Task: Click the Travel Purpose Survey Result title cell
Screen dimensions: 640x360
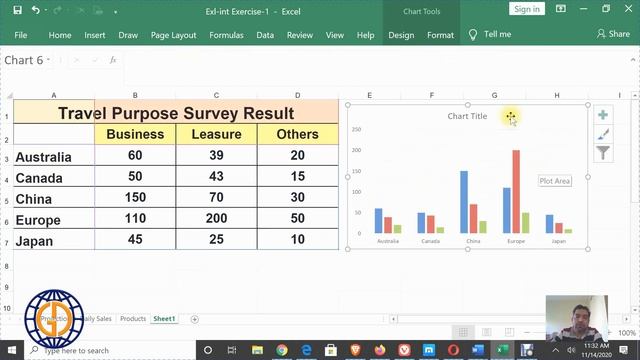Action: [176, 113]
